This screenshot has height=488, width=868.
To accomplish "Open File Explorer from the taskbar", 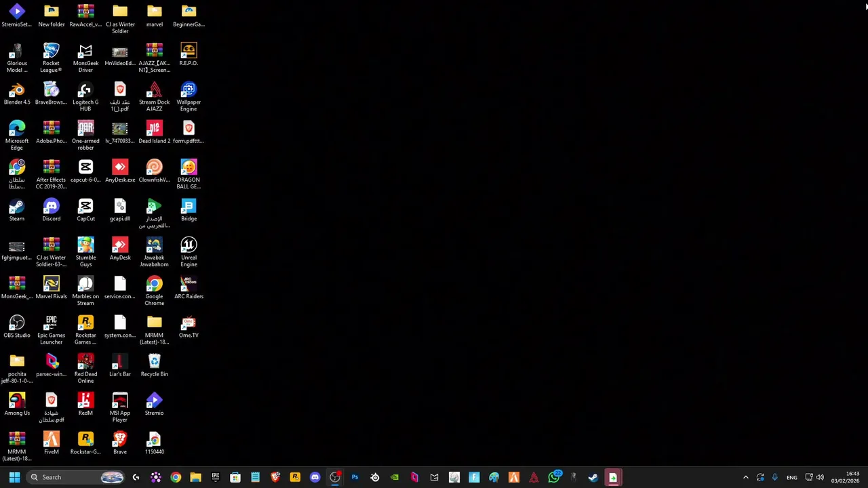I will [x=195, y=477].
